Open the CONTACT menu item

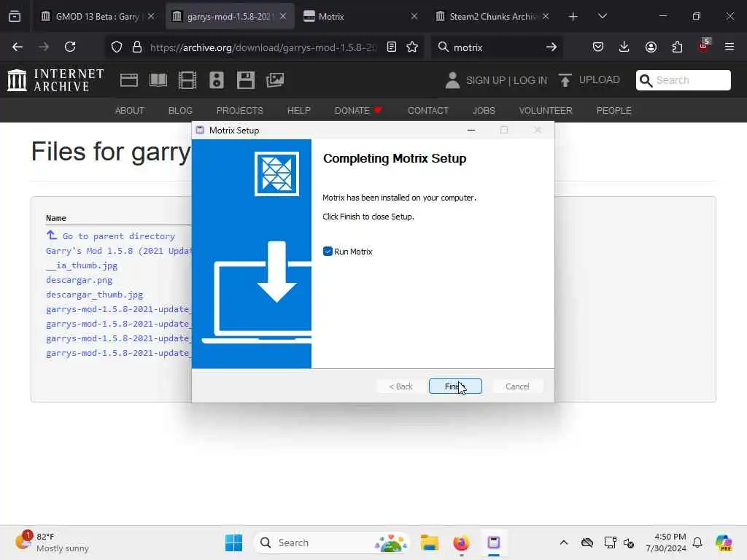(x=427, y=111)
